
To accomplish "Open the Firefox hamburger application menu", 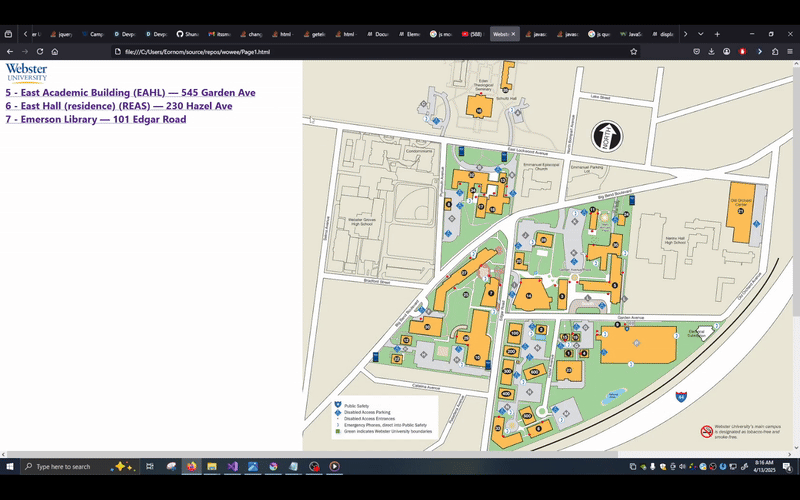I will (790, 52).
